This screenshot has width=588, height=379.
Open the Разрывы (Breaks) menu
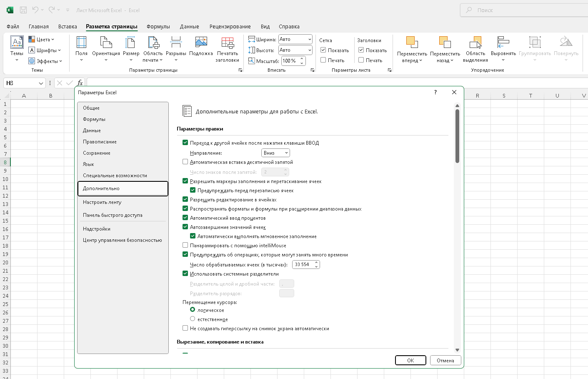pyautogui.click(x=176, y=49)
